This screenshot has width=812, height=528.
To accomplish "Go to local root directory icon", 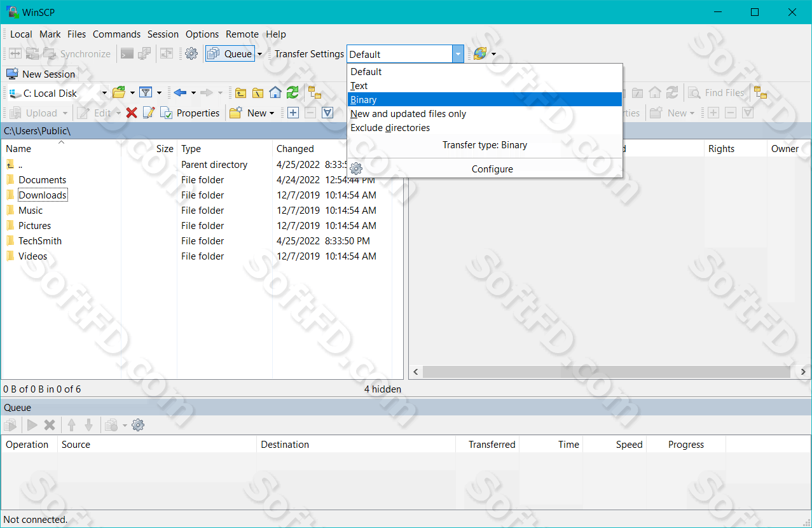I will [x=258, y=93].
